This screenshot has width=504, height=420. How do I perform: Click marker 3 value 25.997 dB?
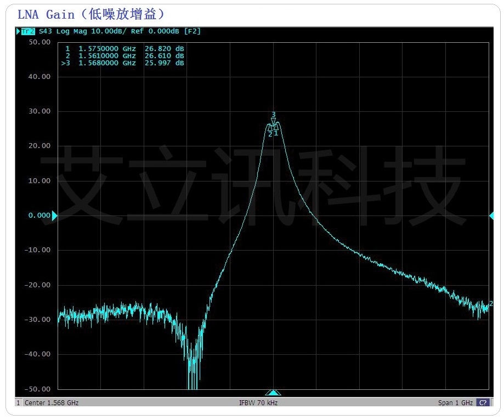[164, 63]
